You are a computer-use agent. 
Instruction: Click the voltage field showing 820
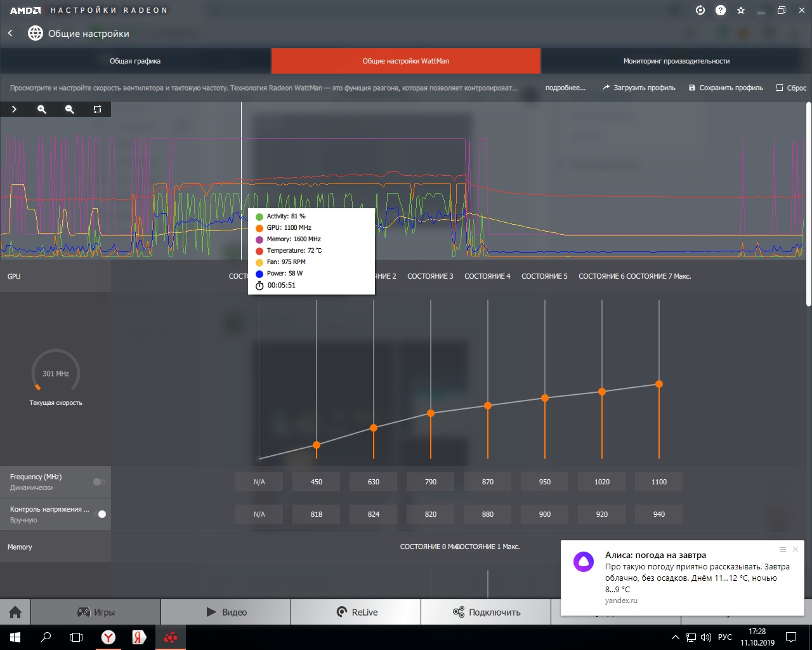431,514
